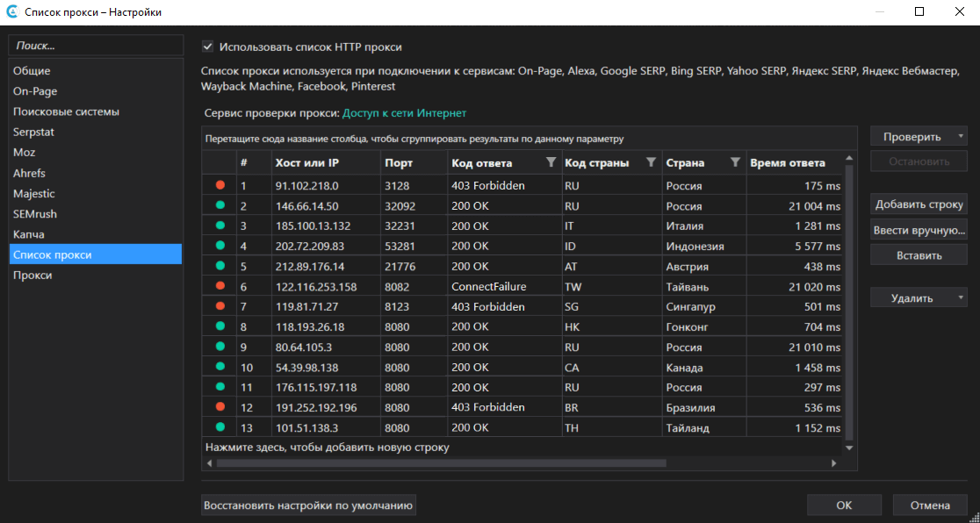980x523 pixels.
Task: Select the host cell 122.116.253.158
Action: point(326,287)
